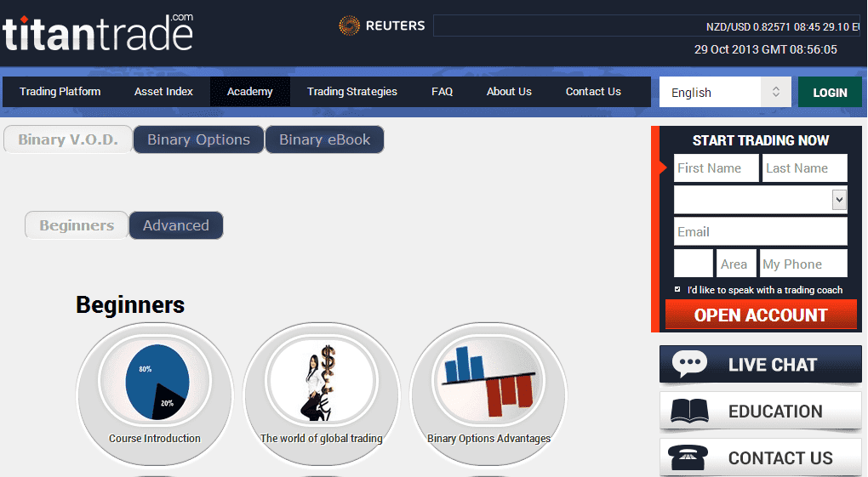Click The world of global trading caption
Image resolution: width=868 pixels, height=477 pixels.
tap(321, 438)
